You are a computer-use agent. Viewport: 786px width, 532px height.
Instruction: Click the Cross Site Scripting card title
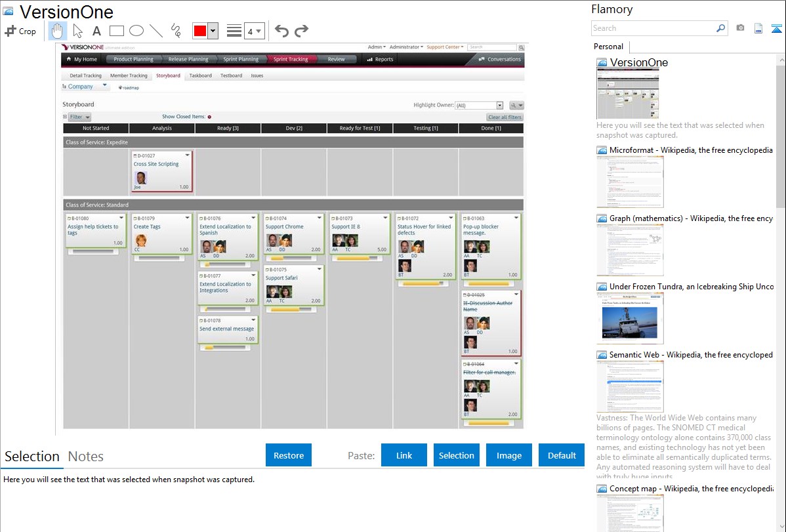pos(156,164)
